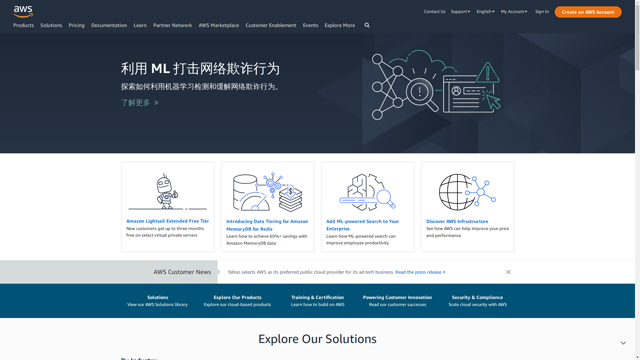Click the MemoryDB data tiering illustration
Screen dimensions: 640x360
267,192
